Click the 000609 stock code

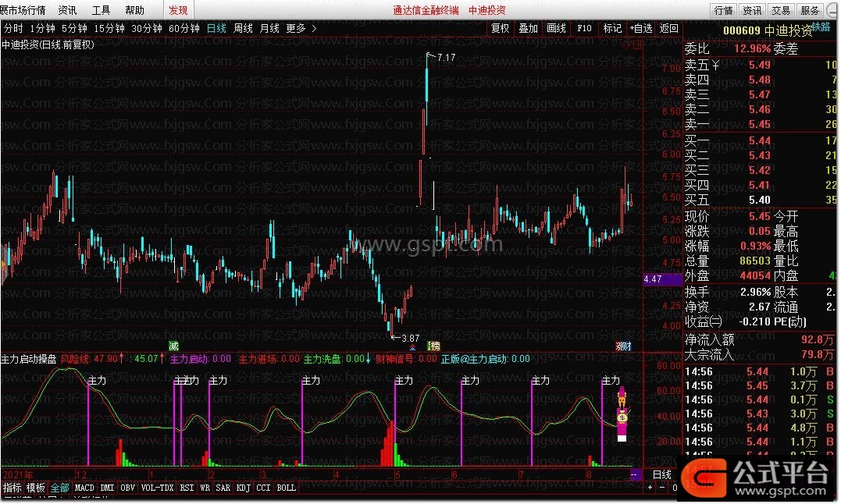tap(742, 30)
